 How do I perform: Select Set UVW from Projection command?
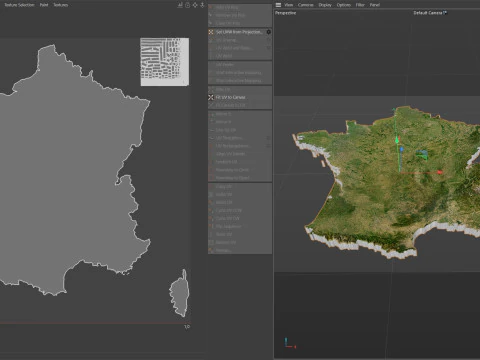click(240, 32)
